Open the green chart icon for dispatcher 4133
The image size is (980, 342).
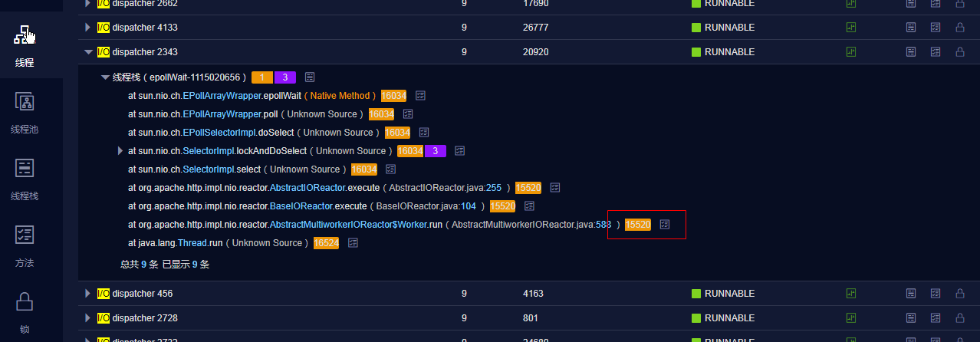[x=850, y=28]
